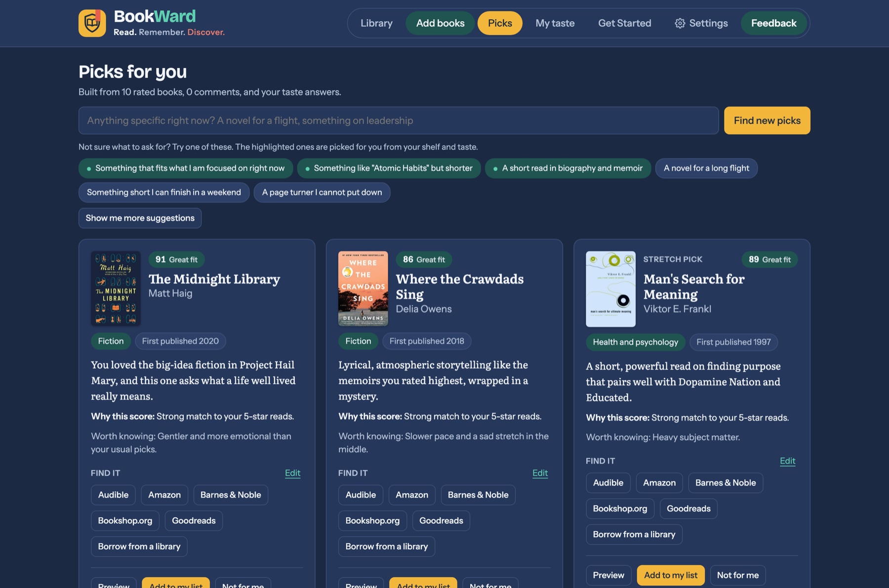This screenshot has width=889, height=588.
Task: Open Barnes & Noble for Where the Crawdads Sing
Action: coord(478,495)
